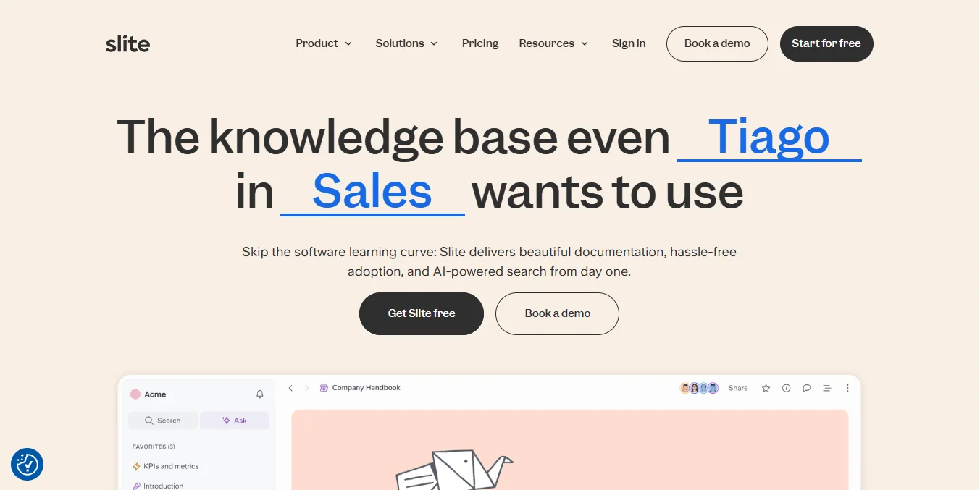Screen dimensions: 980x490
Task: Click the notification bell next to Acme
Action: 260,394
